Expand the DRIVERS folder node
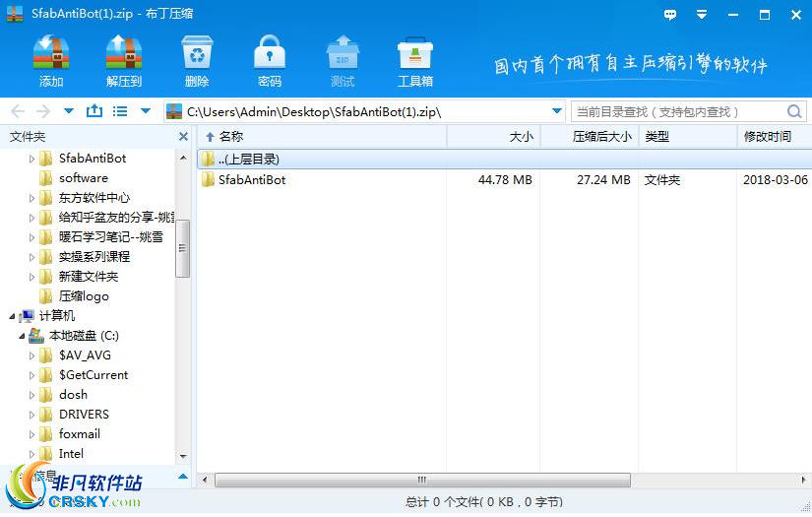The width and height of the screenshot is (812, 517). pyautogui.click(x=31, y=415)
